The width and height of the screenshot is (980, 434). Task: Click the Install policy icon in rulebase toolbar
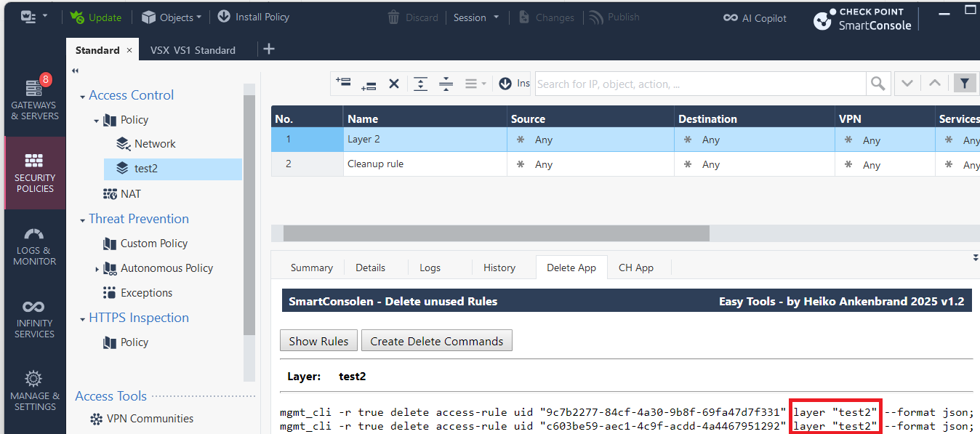tap(506, 84)
